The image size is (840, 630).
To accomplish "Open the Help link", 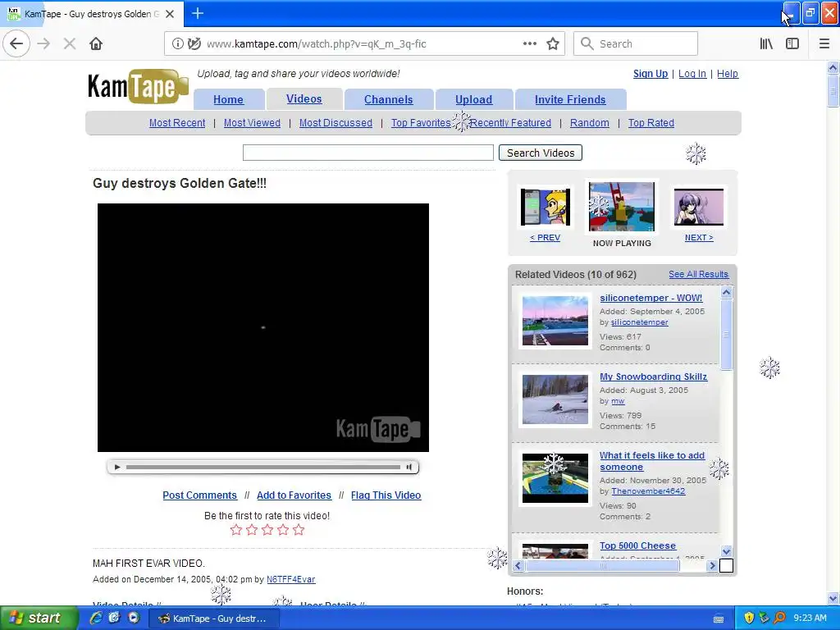I will point(727,73).
